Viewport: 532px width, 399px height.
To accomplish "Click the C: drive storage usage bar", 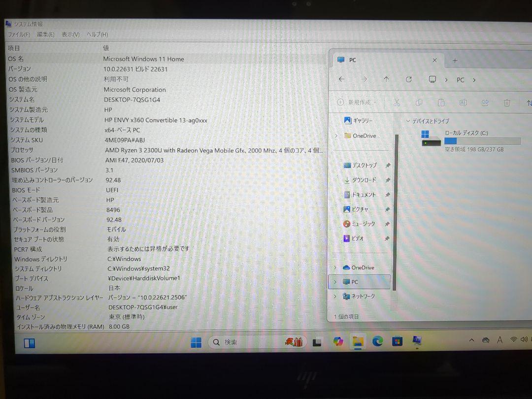I will point(482,141).
